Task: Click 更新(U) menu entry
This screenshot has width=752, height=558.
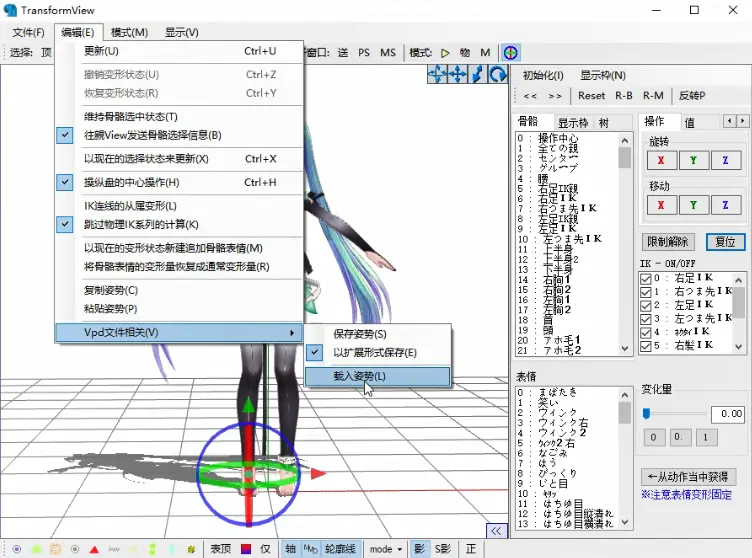Action: (179, 51)
